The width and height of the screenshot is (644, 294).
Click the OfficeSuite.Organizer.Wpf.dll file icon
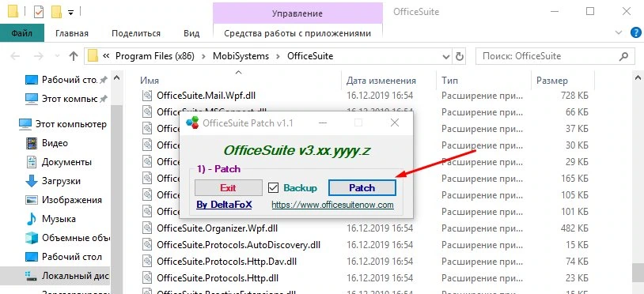pyautogui.click(x=147, y=228)
